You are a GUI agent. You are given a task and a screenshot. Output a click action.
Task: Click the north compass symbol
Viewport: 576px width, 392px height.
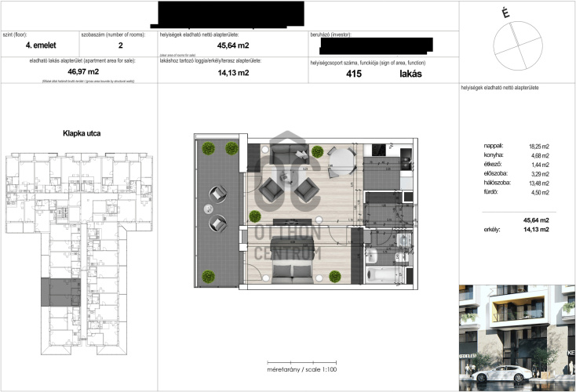pyautogui.click(x=512, y=39)
